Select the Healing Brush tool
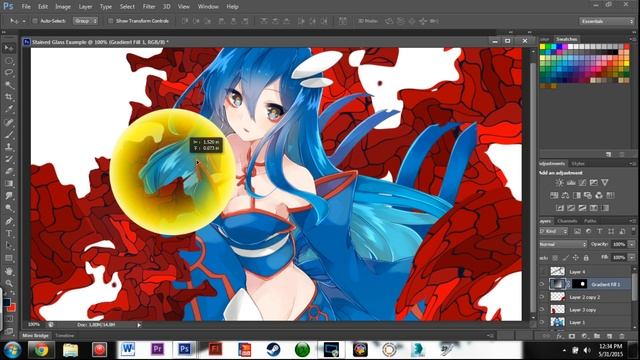The height and width of the screenshot is (360, 640). [x=9, y=122]
